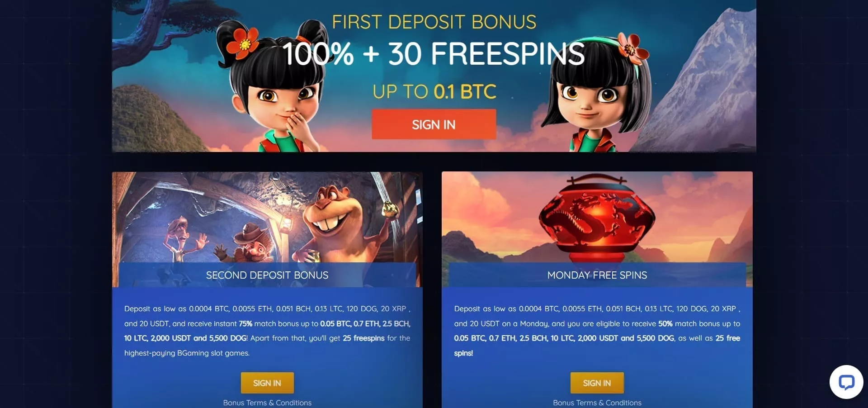The height and width of the screenshot is (408, 868).
Task: Click the Second Deposit bonus description paragraph
Action: pos(267,331)
